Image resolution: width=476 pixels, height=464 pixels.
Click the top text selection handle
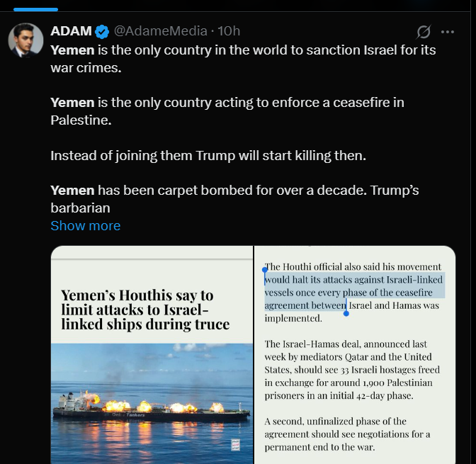pyautogui.click(x=265, y=269)
